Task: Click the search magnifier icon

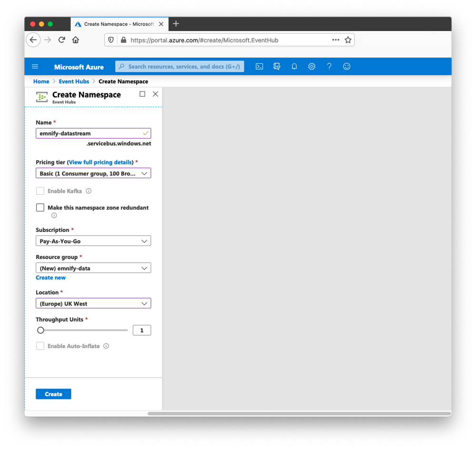Action: tap(121, 67)
